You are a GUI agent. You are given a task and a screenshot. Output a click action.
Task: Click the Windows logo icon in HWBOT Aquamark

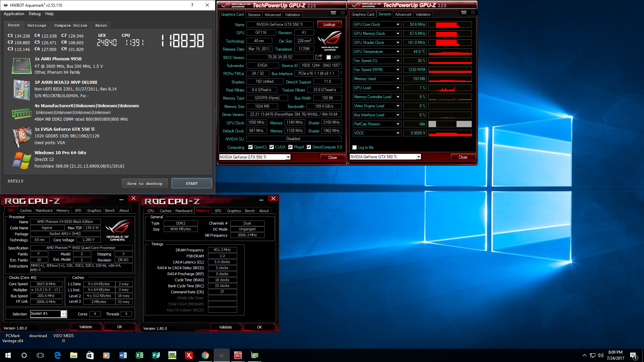point(21,161)
